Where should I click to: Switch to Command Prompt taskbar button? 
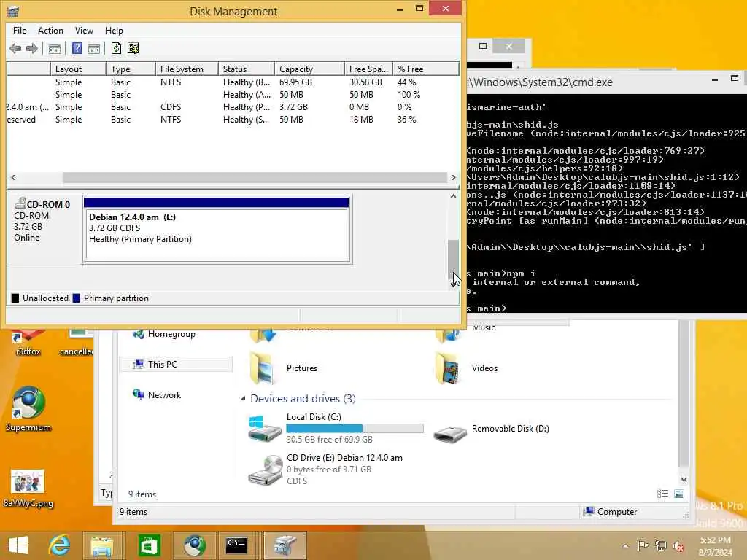pyautogui.click(x=237, y=545)
